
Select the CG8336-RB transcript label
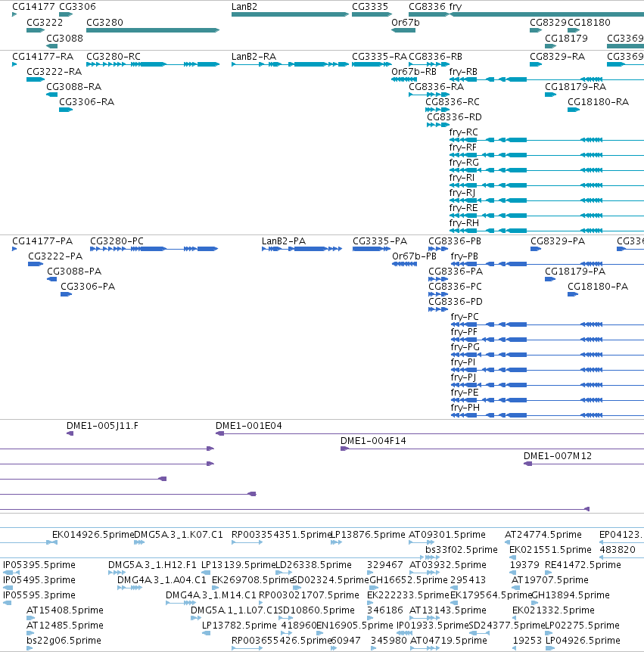point(435,57)
